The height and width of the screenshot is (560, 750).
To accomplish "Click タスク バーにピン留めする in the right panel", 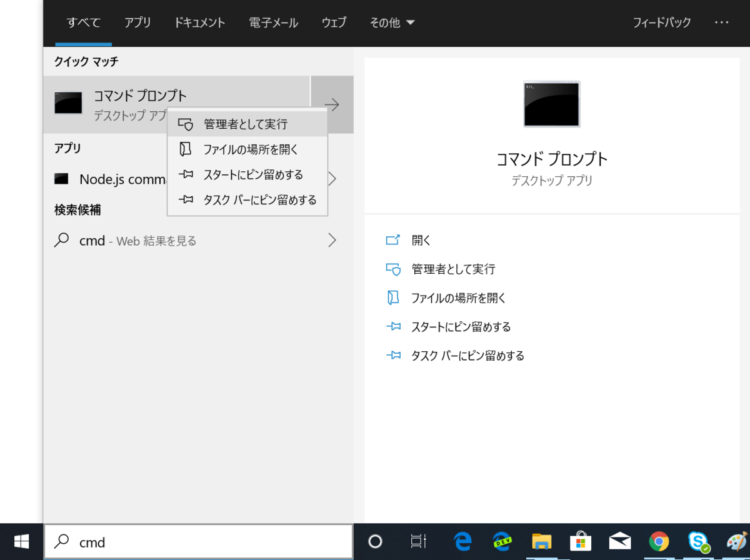I will [467, 356].
